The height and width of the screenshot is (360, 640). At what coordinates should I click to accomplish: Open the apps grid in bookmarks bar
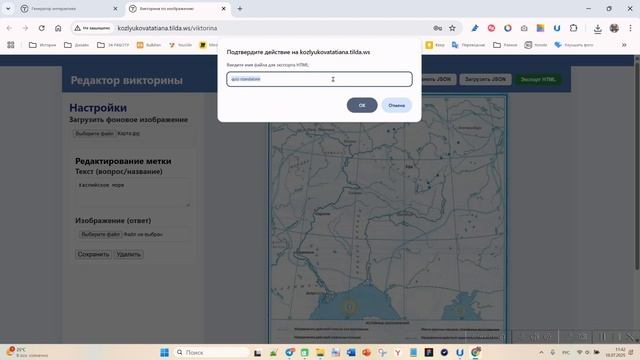point(11,45)
